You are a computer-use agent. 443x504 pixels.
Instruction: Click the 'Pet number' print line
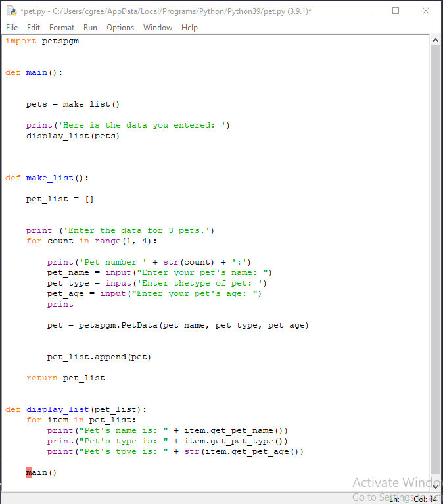[149, 263]
